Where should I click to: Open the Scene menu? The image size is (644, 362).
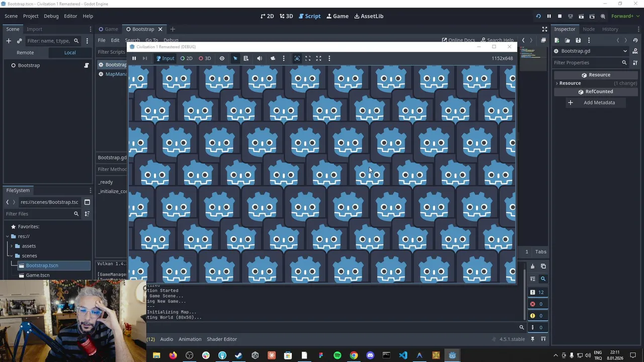(11, 16)
